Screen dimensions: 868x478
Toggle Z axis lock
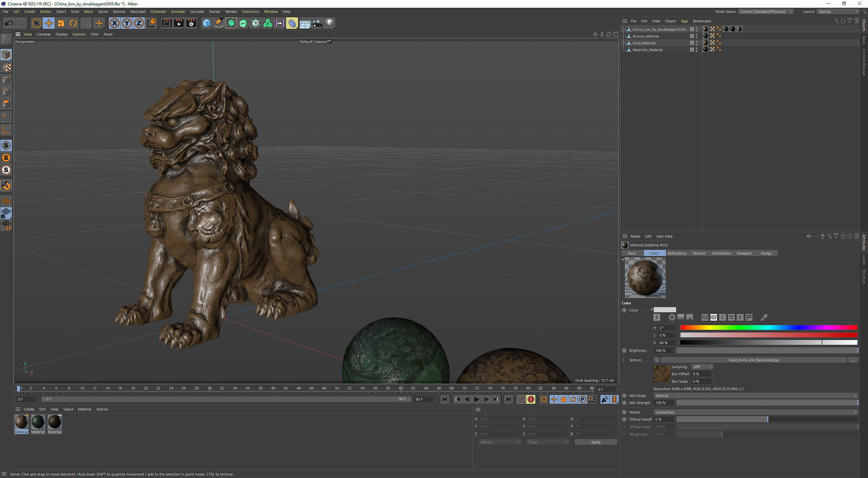tap(139, 23)
